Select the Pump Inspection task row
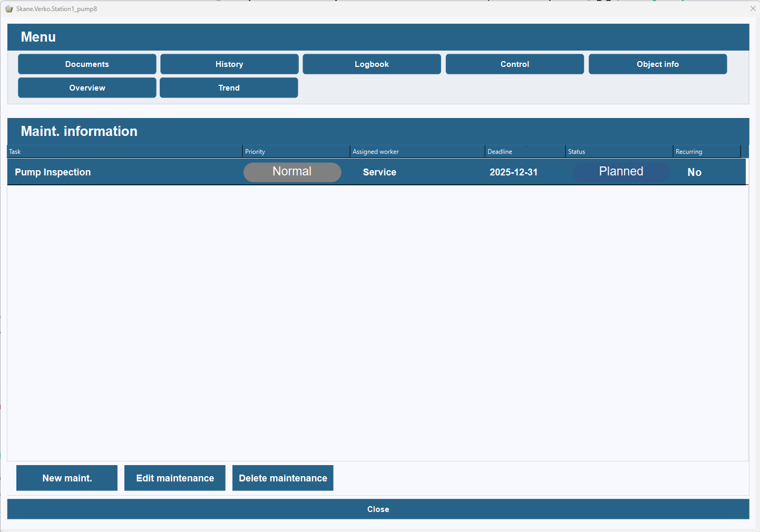Screen dimensions: 760x532 (377, 172)
